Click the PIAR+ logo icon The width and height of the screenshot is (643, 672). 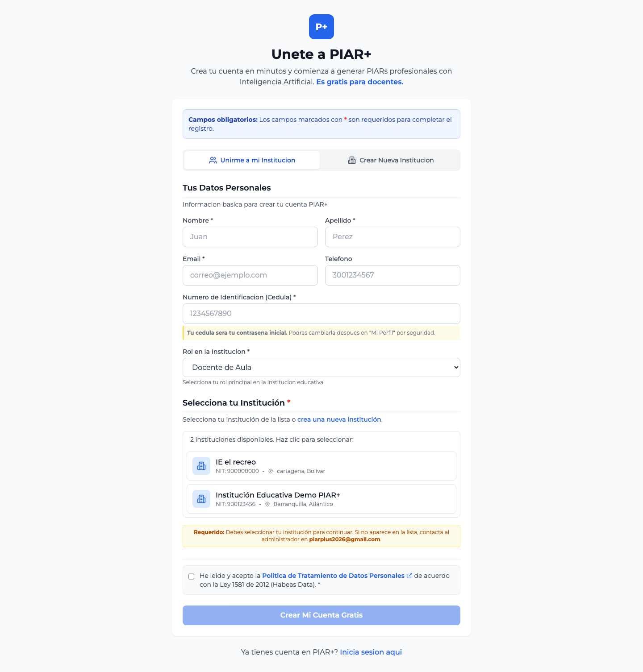[x=321, y=27]
